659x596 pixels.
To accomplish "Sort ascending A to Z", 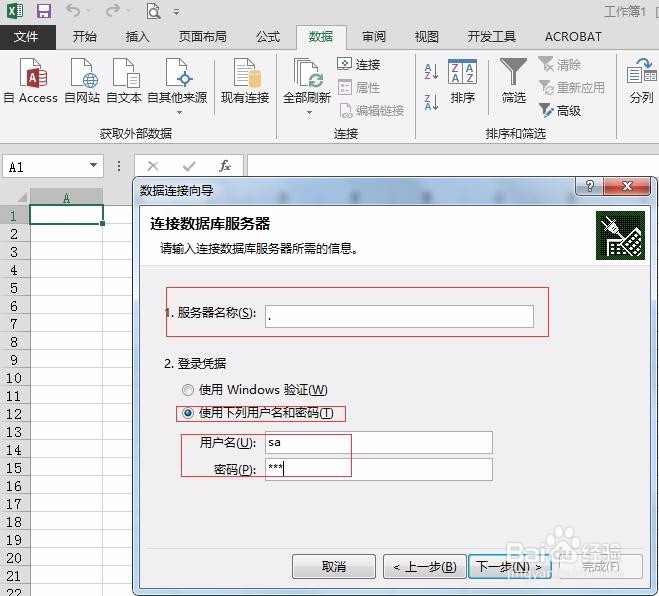I will [x=431, y=71].
